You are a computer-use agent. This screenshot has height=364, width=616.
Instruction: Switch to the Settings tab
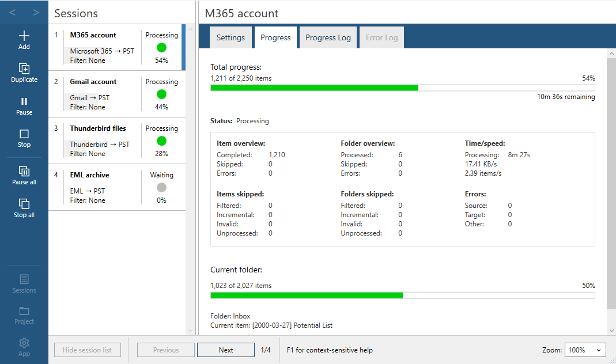pyautogui.click(x=230, y=37)
